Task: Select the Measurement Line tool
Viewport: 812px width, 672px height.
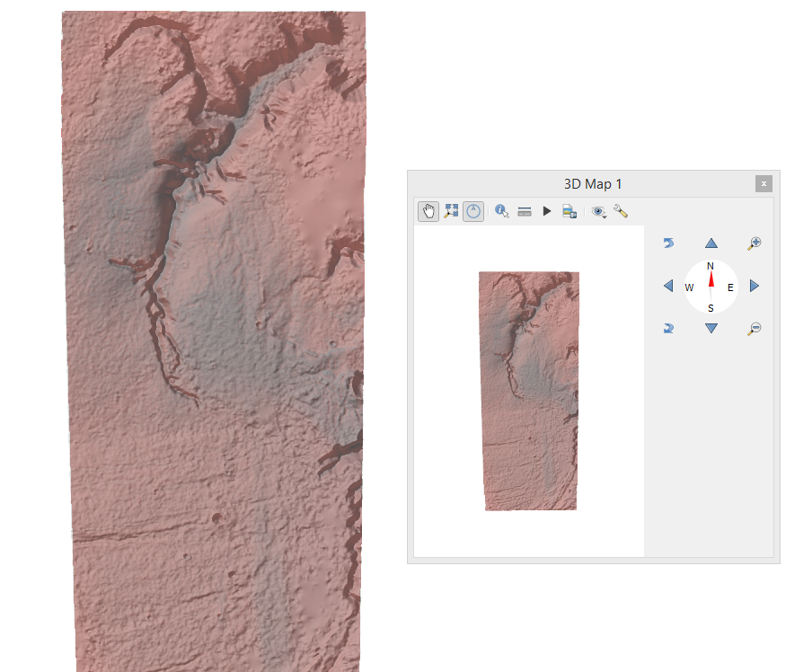Action: click(x=524, y=211)
